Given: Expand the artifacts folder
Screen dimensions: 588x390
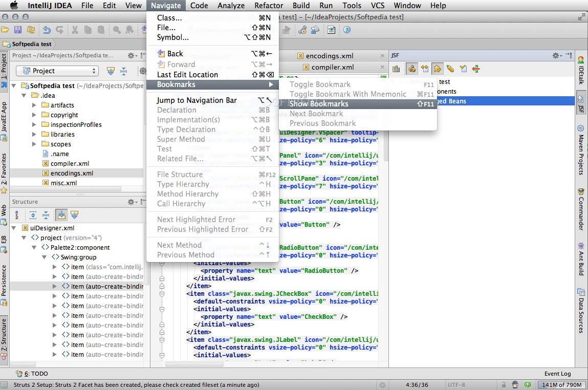Looking at the screenshot, I should tap(34, 105).
